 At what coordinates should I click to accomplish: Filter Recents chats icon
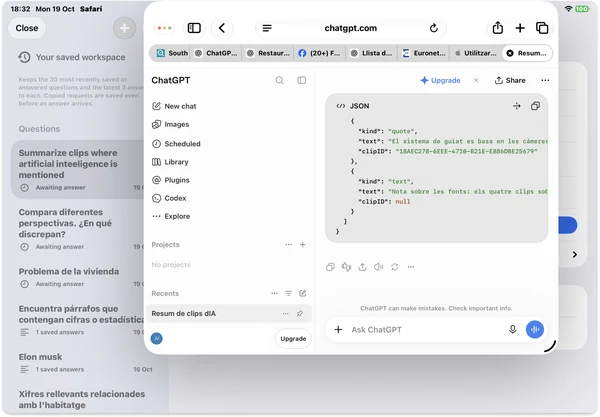289,293
